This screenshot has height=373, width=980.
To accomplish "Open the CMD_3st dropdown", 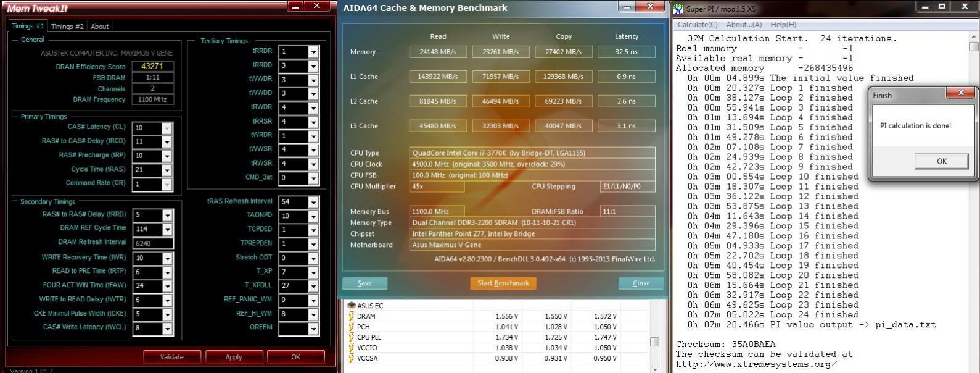I will point(313,178).
